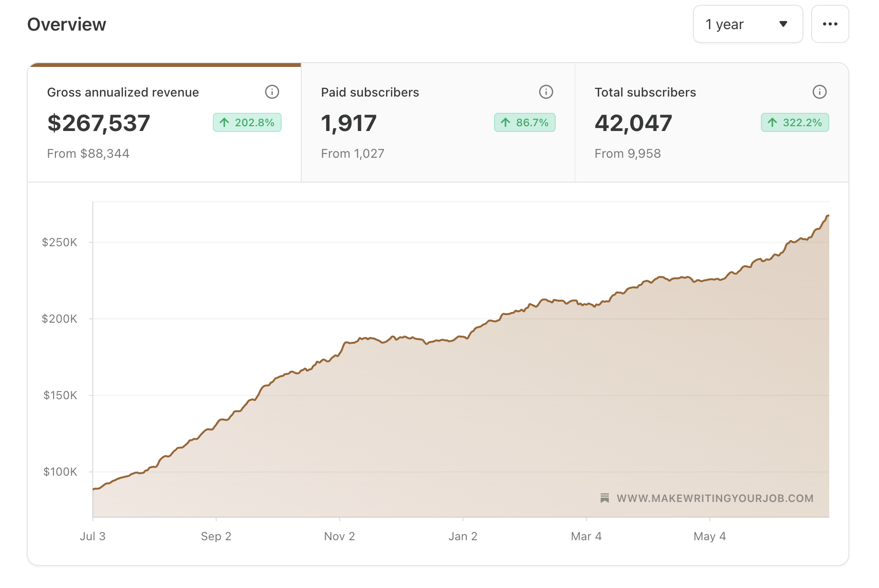The height and width of the screenshot is (588, 879).
Task: Click the $267,537 revenue value
Action: pyautogui.click(x=99, y=123)
